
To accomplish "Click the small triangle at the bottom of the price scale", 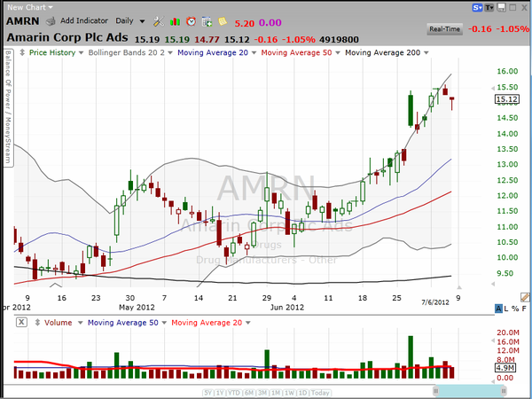I will [x=493, y=284].
